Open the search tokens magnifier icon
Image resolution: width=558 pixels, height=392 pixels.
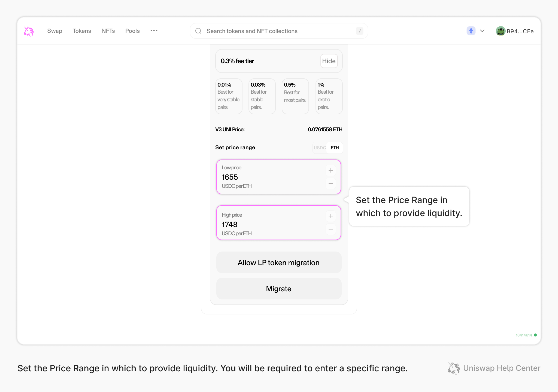pyautogui.click(x=198, y=31)
